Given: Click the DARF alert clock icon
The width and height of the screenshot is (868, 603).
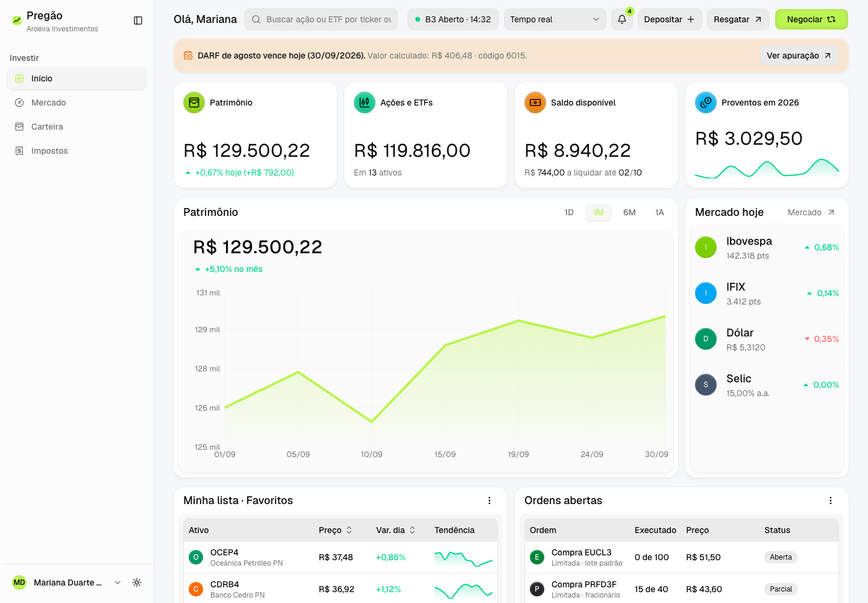Looking at the screenshot, I should (188, 55).
